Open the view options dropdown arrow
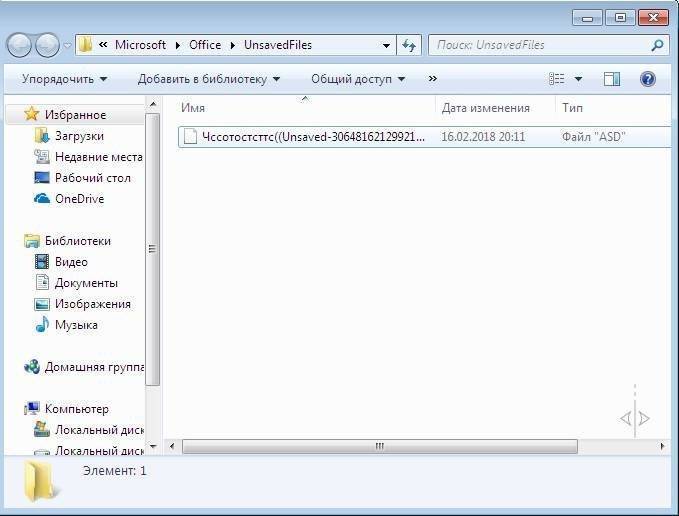The width and height of the screenshot is (679, 516). click(578, 79)
